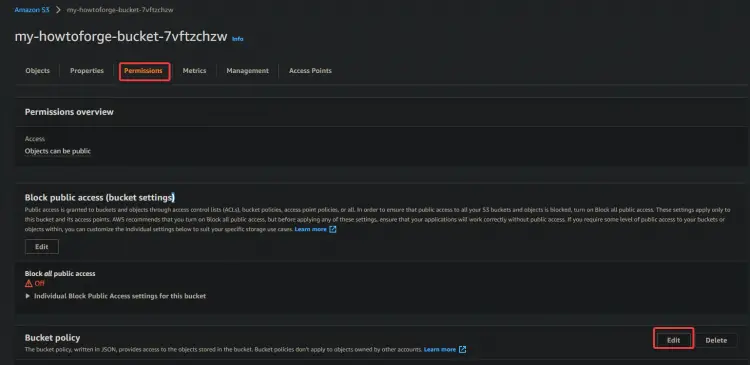
Task: Click the large my-howtoforge-bucket-7vftzchzw page title
Action: 121,37
